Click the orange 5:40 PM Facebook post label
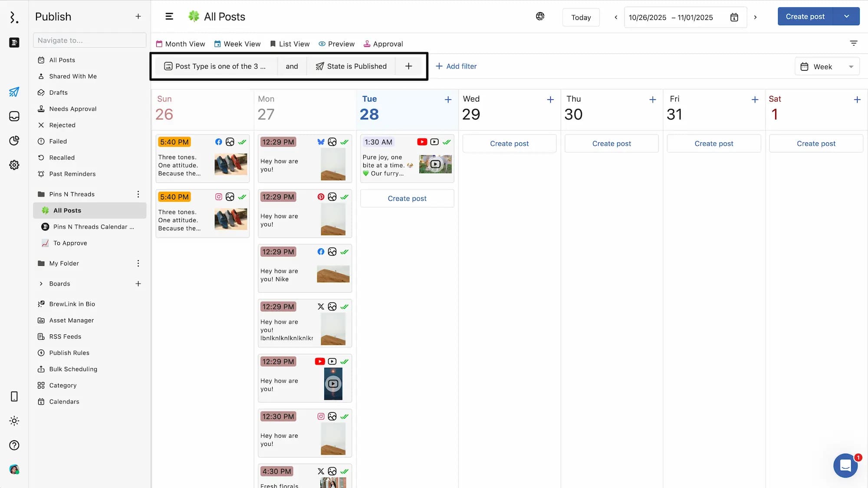Image resolution: width=868 pixels, height=488 pixels. pyautogui.click(x=174, y=142)
